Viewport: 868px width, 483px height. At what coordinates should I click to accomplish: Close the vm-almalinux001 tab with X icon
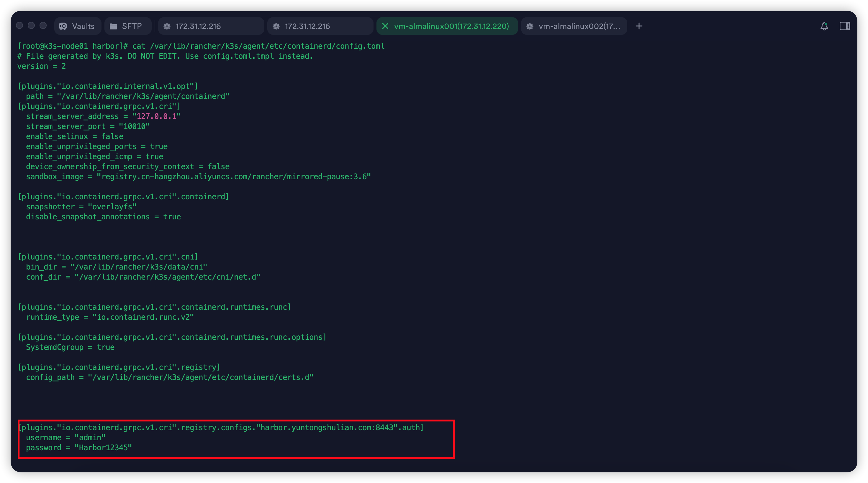click(385, 26)
